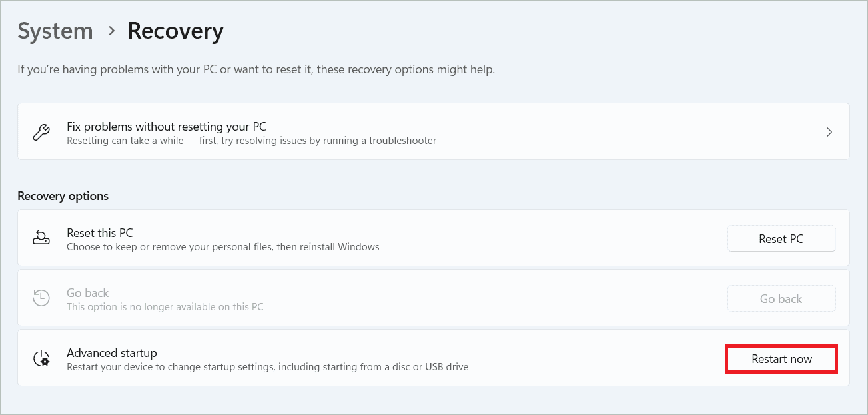Click the 'Recovery options' section header
The width and height of the screenshot is (868, 415).
click(63, 196)
